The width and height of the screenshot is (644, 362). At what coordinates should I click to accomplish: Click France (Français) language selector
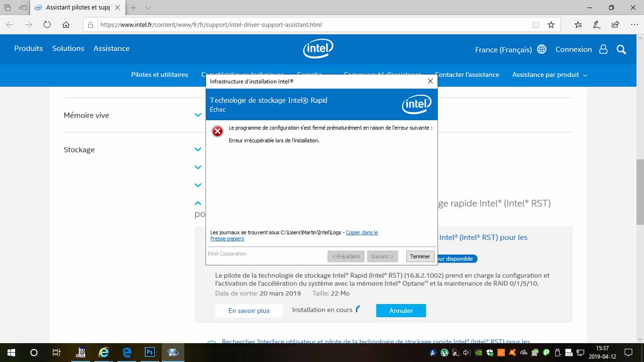[504, 49]
